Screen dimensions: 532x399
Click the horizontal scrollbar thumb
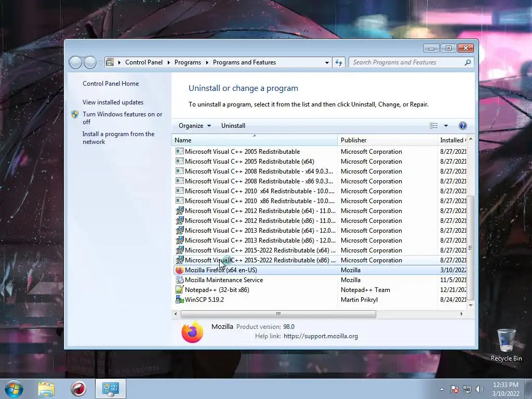click(x=278, y=314)
